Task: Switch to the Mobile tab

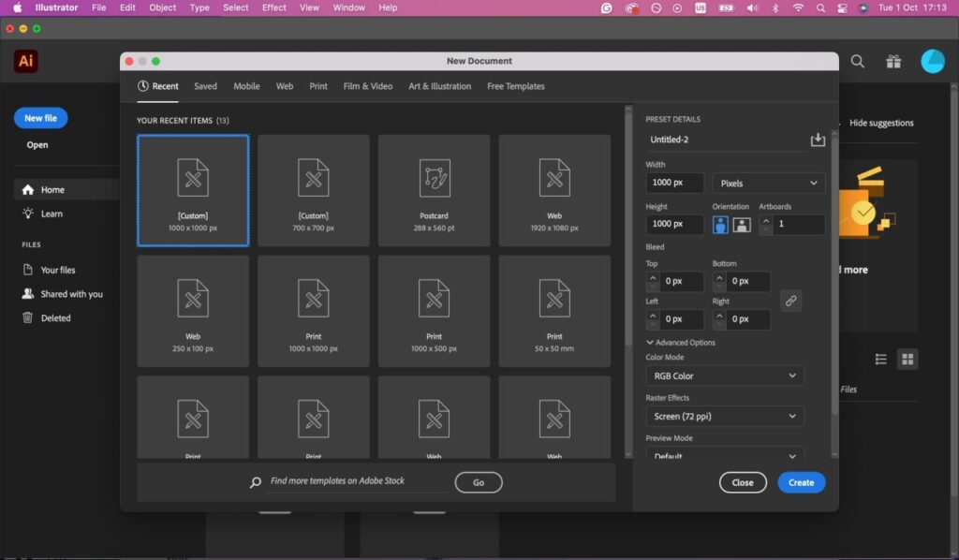Action: pyautogui.click(x=246, y=86)
